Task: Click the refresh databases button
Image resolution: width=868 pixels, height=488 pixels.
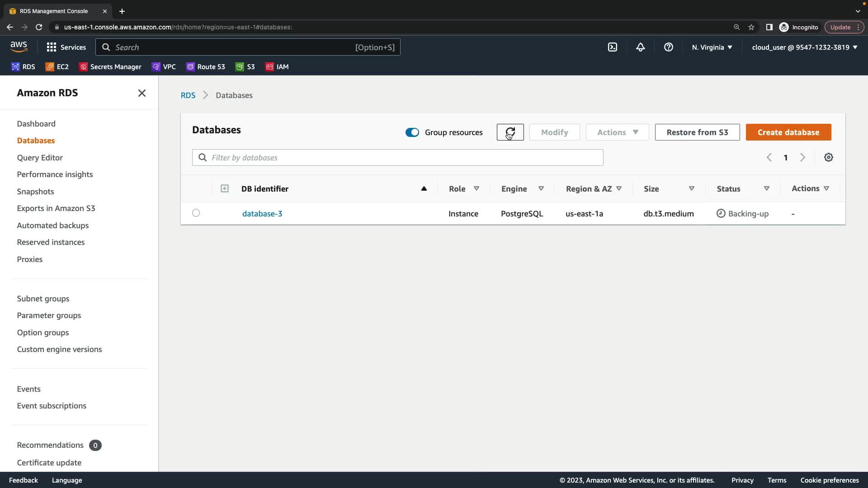Action: point(510,132)
